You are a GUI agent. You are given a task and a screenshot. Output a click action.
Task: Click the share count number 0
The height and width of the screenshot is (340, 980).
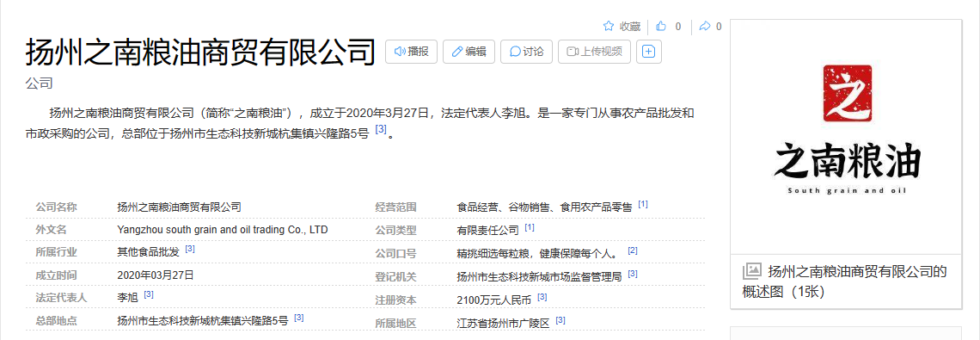[x=719, y=27]
